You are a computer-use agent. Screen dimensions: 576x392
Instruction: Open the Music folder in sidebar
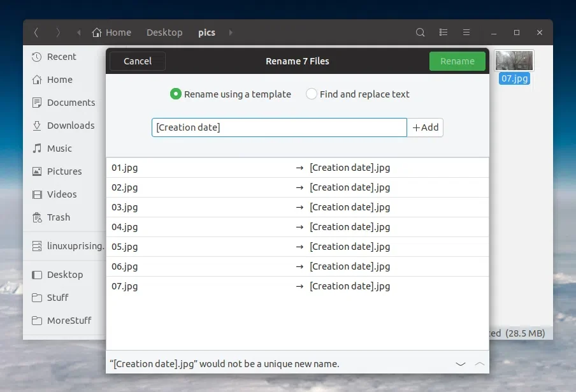[59, 149]
